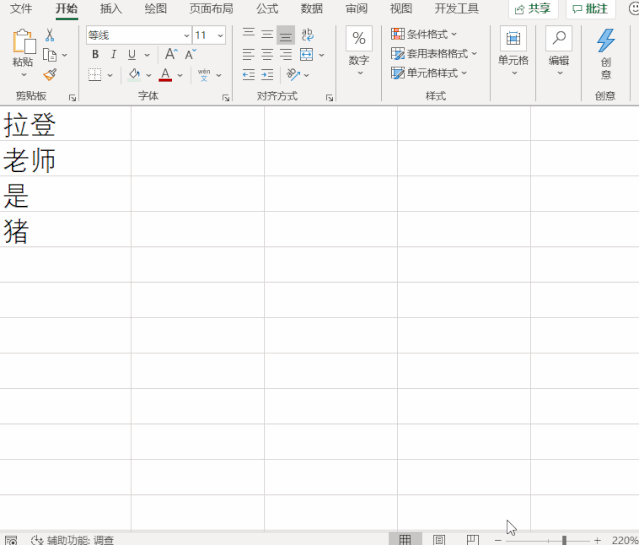
Task: Center text horizontally
Action: pos(267,54)
